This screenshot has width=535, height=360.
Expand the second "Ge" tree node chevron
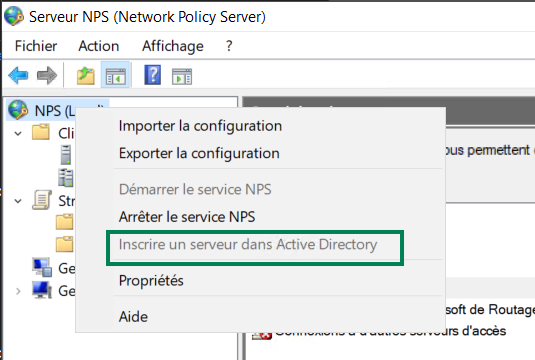click(18, 291)
